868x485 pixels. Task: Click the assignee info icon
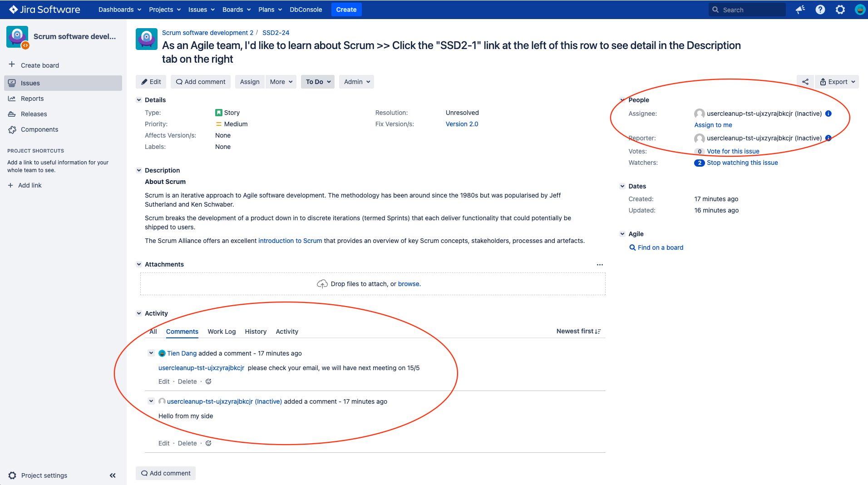[x=828, y=114]
